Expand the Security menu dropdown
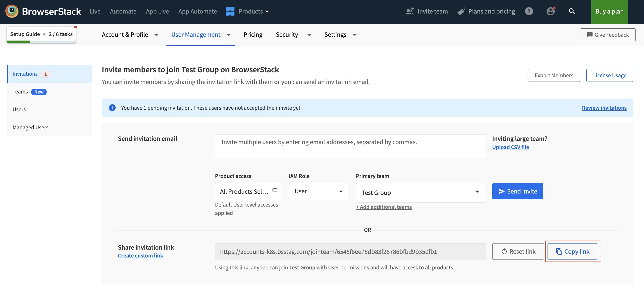The image size is (644, 296). [309, 35]
